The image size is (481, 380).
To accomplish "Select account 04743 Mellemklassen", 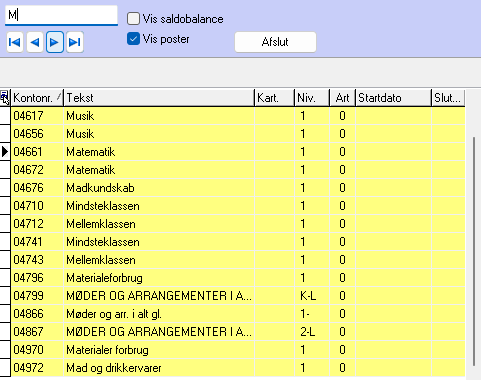I will point(238,260).
